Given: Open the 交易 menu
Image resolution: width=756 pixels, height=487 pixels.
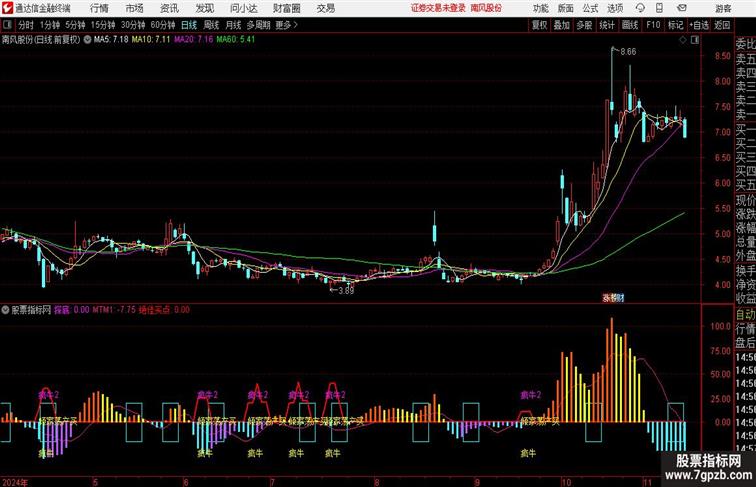Looking at the screenshot, I should point(325,8).
